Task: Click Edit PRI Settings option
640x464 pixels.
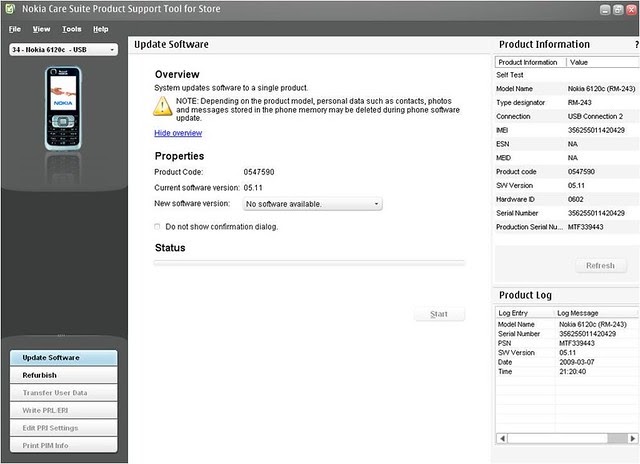Action: point(63,428)
